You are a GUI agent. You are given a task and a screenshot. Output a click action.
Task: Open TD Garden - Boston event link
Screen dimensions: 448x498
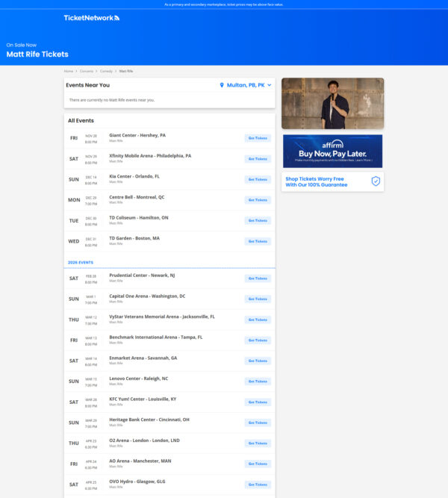[x=134, y=238]
